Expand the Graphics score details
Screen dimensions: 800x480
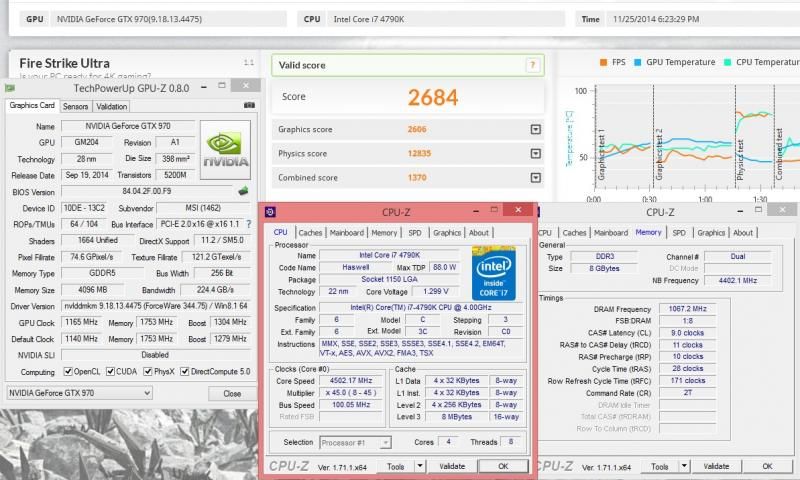[535, 129]
